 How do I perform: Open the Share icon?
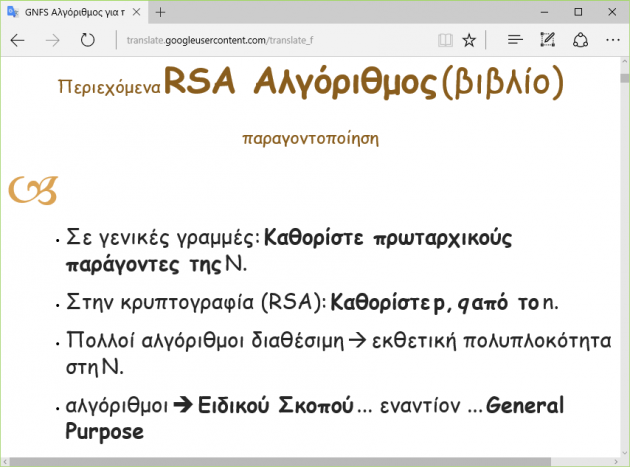point(580,40)
